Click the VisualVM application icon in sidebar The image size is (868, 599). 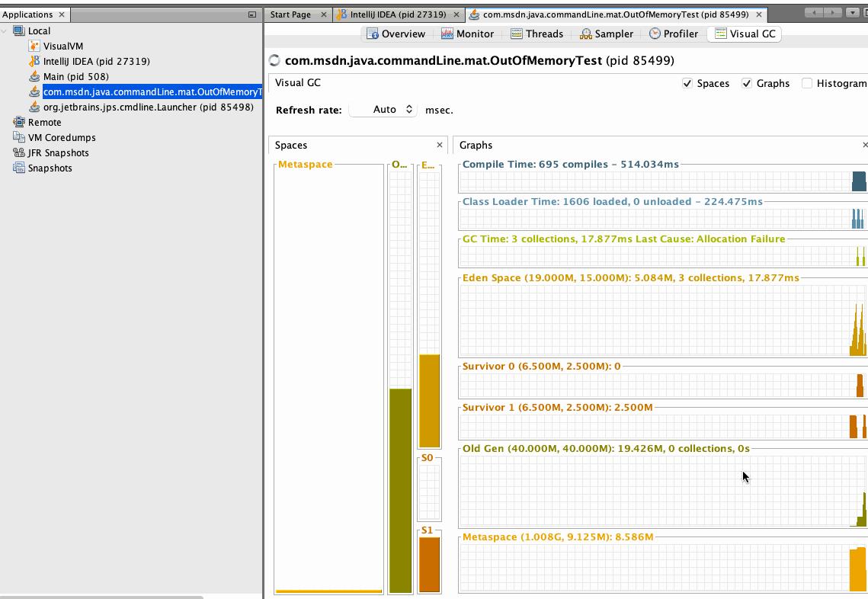(34, 46)
